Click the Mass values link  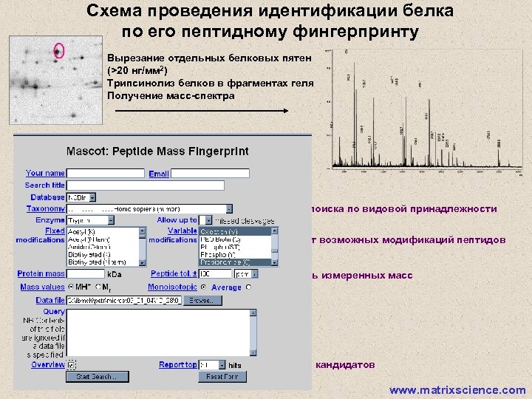[x=42, y=287]
